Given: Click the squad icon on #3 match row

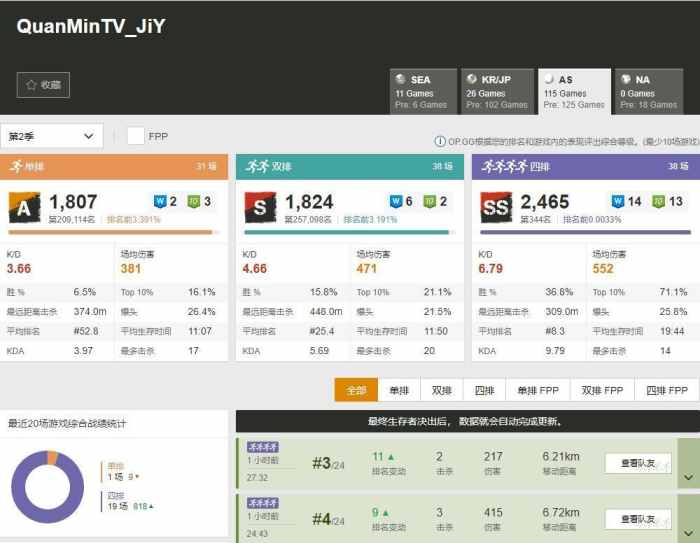Looking at the screenshot, I should coord(263,447).
